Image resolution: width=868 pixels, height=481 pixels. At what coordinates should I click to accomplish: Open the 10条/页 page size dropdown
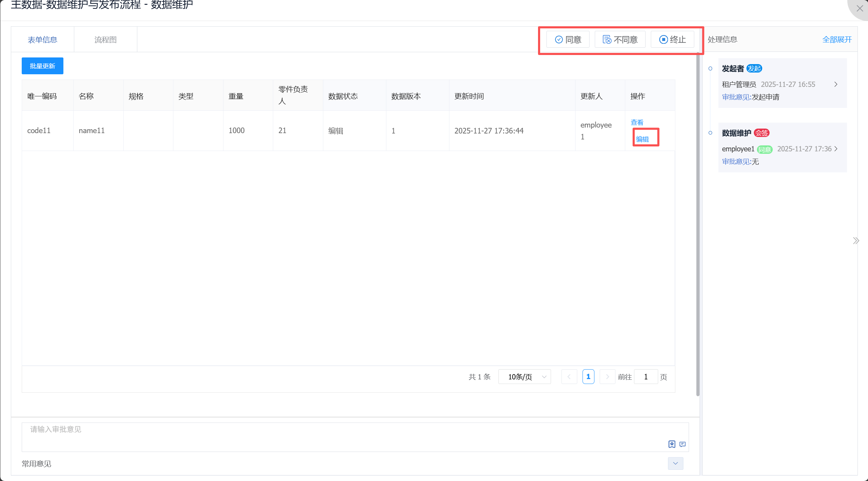pyautogui.click(x=524, y=377)
